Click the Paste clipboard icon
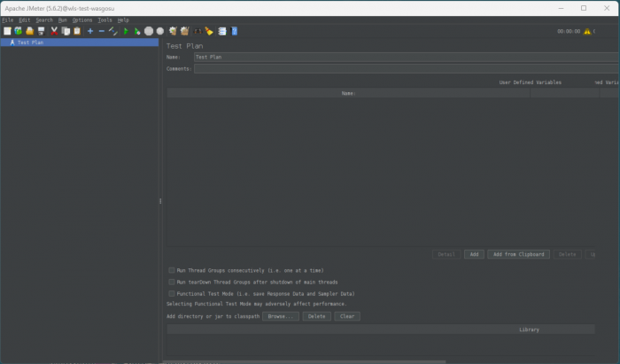620x364 pixels. coord(77,31)
